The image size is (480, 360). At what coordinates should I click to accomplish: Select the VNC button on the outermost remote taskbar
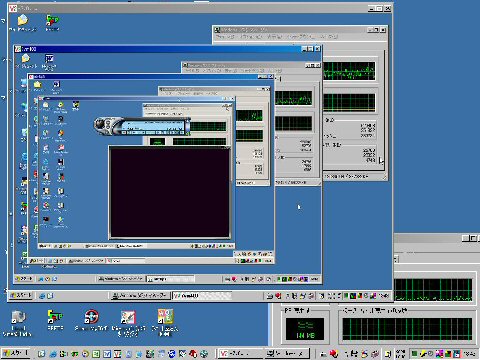click(x=202, y=295)
